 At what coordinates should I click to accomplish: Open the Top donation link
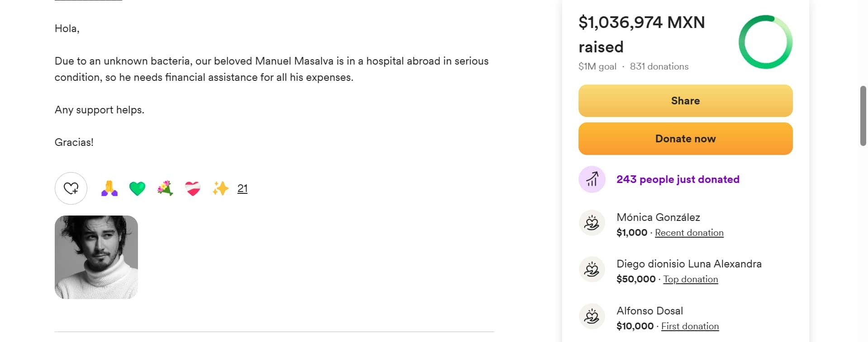[690, 279]
